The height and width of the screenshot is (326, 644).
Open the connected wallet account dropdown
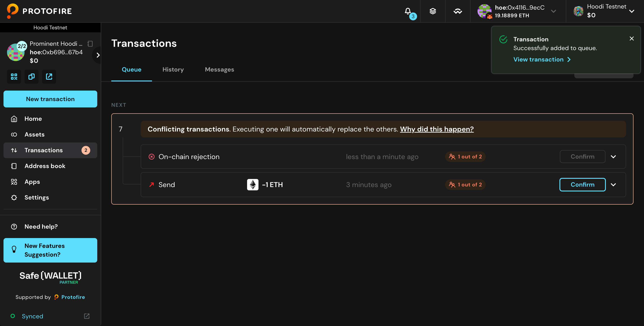[x=553, y=11]
